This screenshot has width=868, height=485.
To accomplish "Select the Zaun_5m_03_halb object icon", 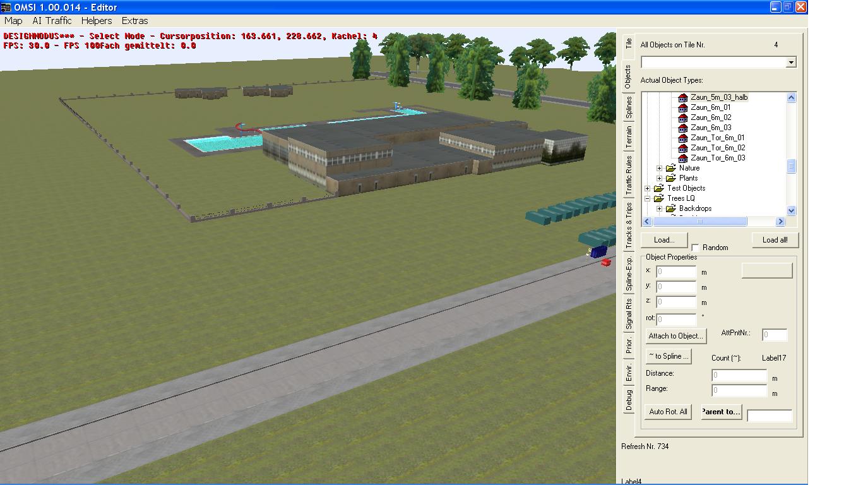I will click(x=682, y=98).
